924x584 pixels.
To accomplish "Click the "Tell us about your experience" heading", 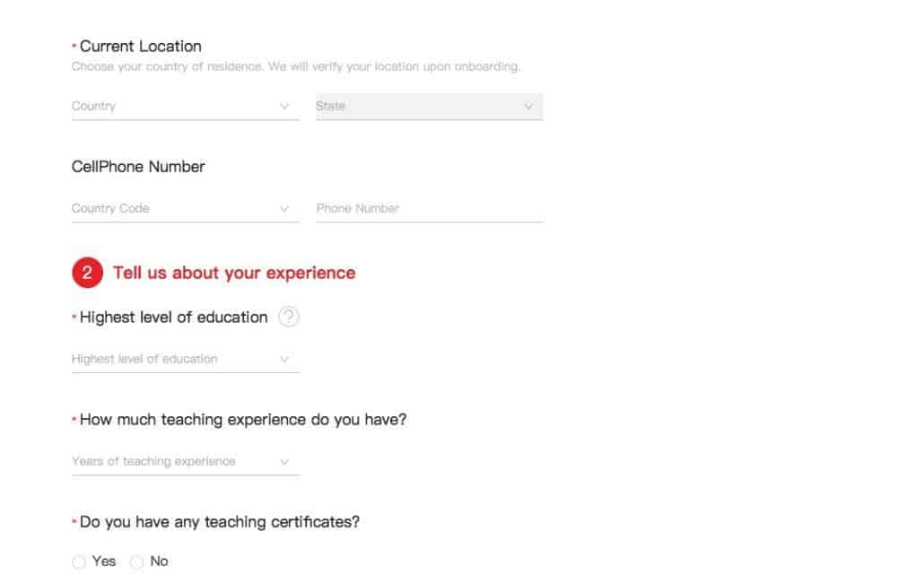I will pyautogui.click(x=234, y=273).
